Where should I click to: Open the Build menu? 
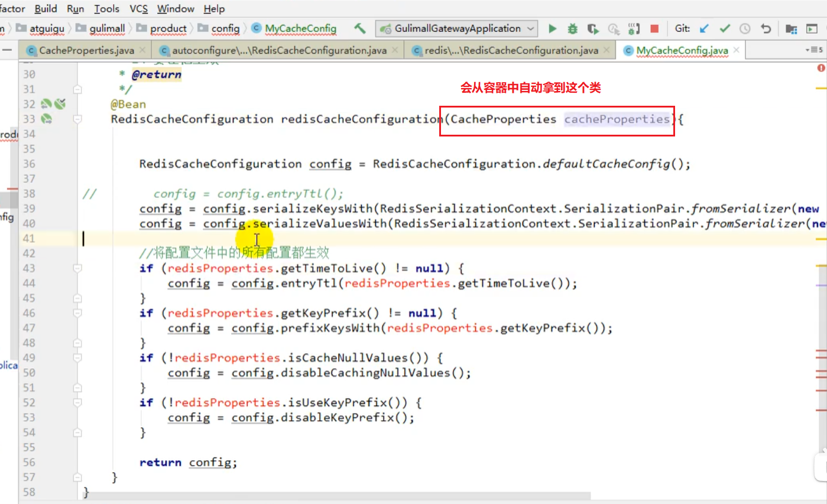[46, 8]
